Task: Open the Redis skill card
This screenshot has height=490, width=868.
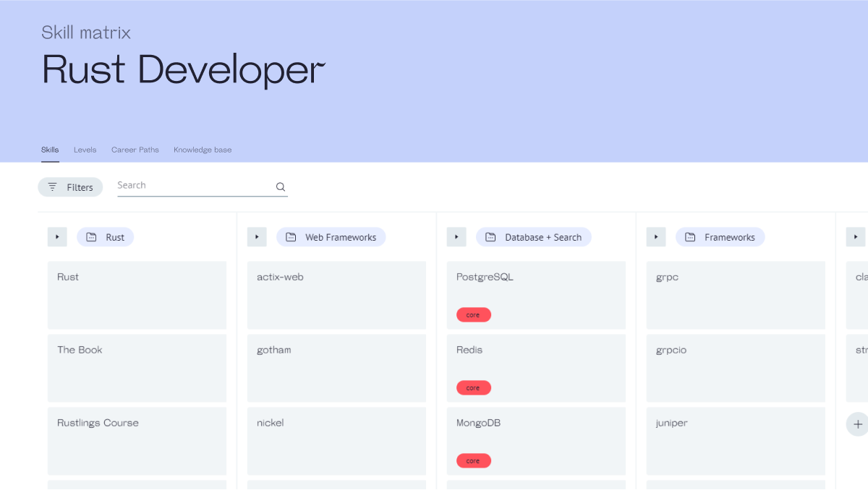Action: [x=536, y=369]
